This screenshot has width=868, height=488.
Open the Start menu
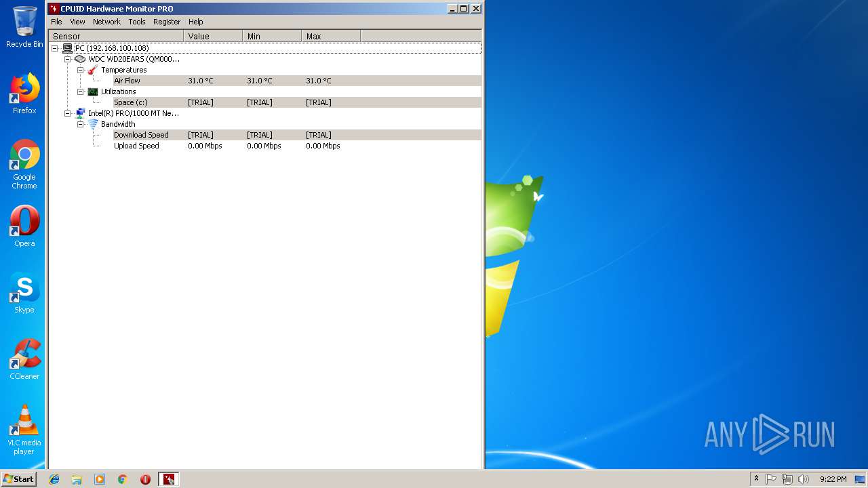pyautogui.click(x=18, y=479)
